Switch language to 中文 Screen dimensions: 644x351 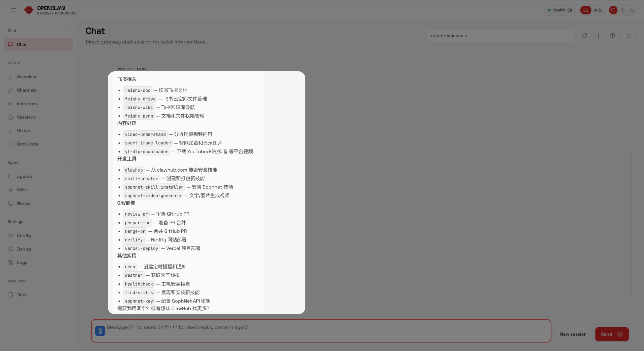pos(598,10)
